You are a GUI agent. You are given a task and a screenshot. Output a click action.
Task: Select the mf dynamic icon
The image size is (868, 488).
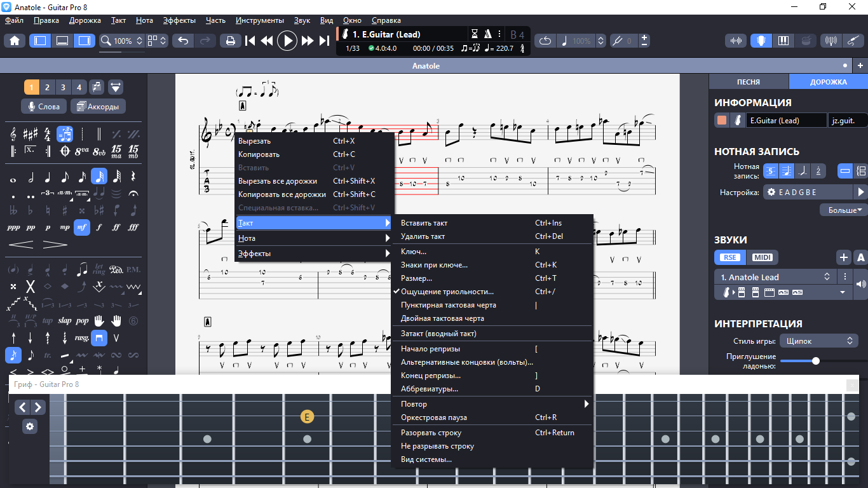pyautogui.click(x=81, y=227)
